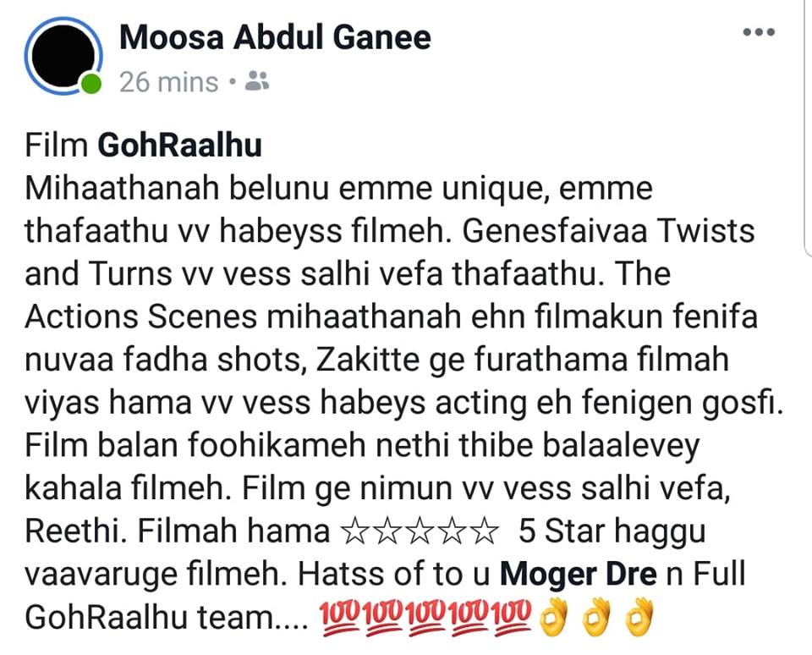Click the third hundred-points emoji

pos(427,617)
